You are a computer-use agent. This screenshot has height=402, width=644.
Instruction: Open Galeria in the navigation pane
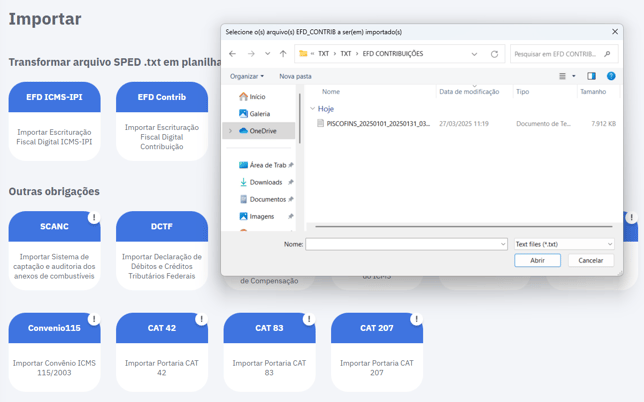click(x=259, y=114)
